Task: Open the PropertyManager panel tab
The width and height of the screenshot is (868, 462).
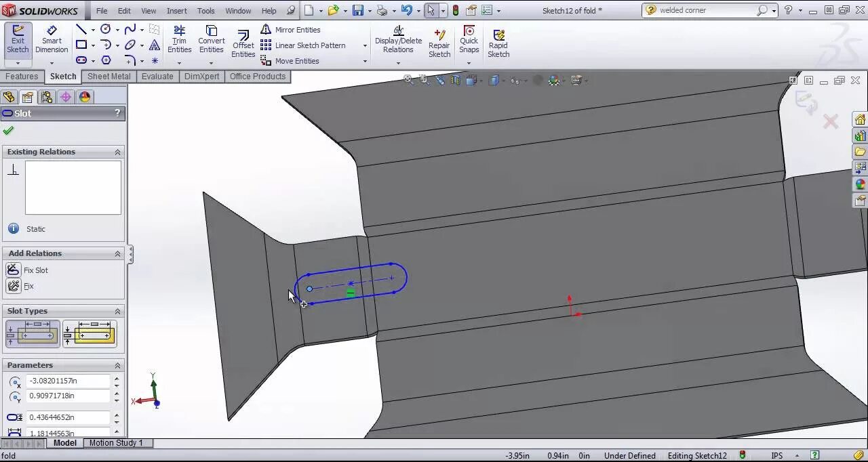Action: point(27,97)
